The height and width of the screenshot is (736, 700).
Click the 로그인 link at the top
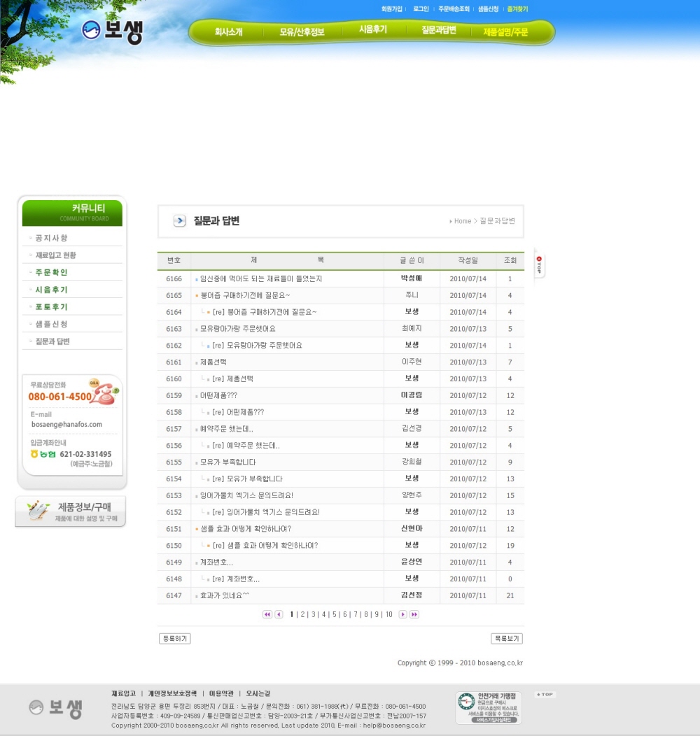[x=421, y=9]
